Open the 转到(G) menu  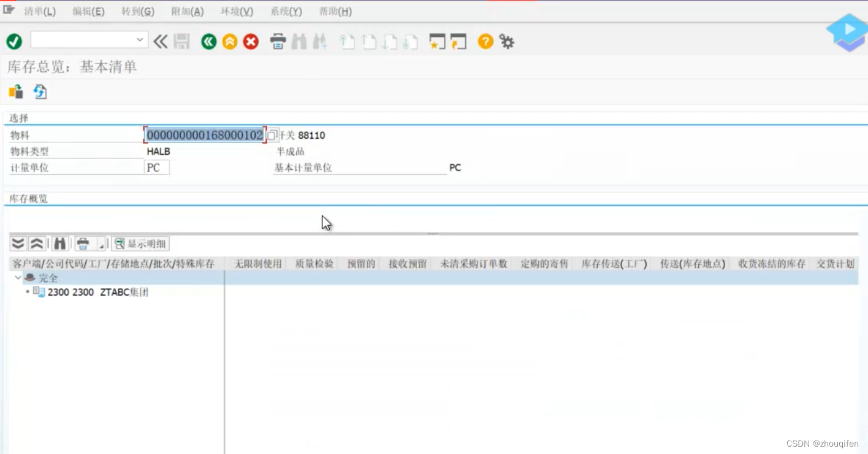[138, 12]
